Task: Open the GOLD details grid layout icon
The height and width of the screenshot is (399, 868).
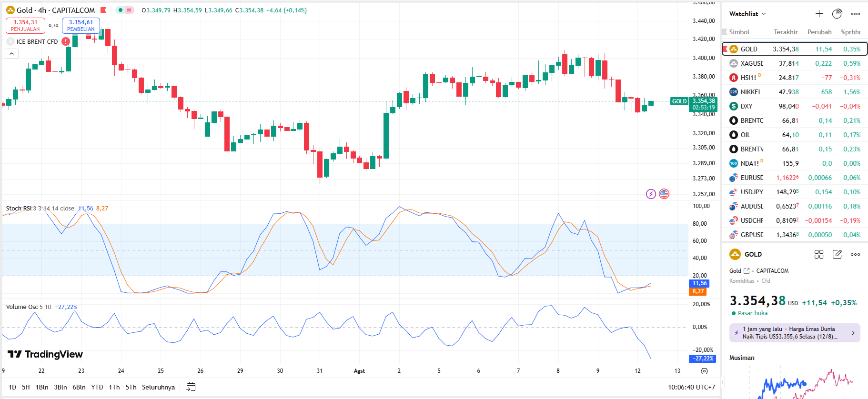Action: (x=819, y=254)
